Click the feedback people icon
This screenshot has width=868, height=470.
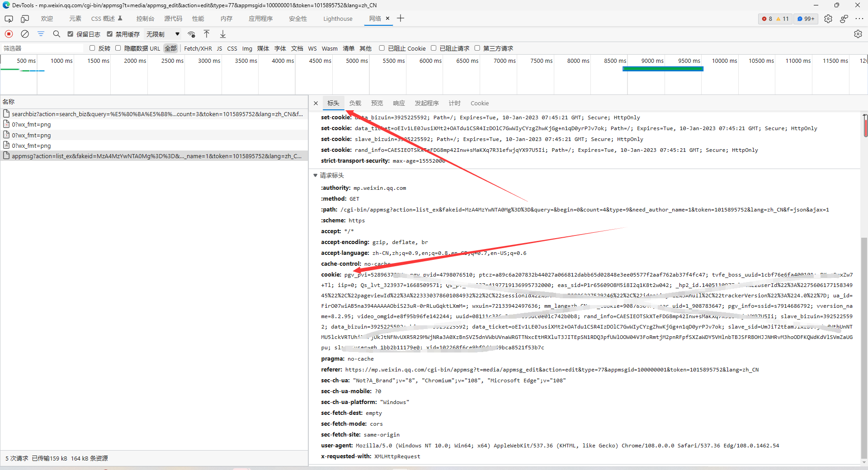844,19
